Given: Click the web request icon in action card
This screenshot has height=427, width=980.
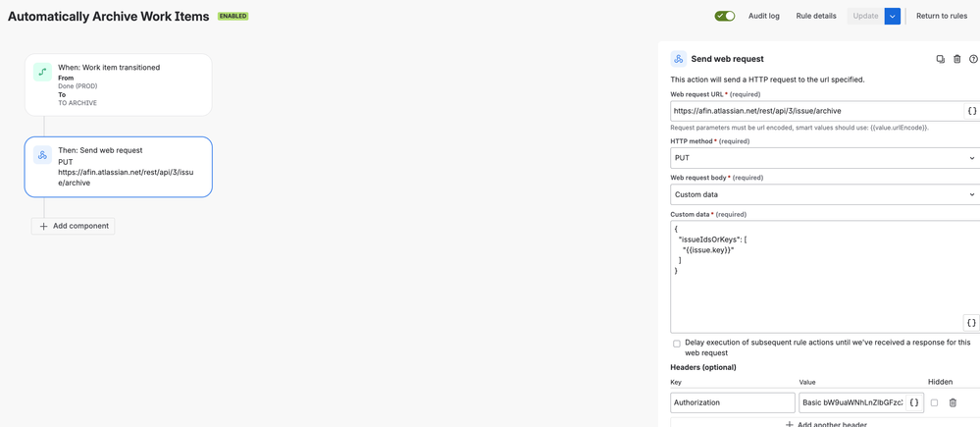Looking at the screenshot, I should (x=42, y=155).
